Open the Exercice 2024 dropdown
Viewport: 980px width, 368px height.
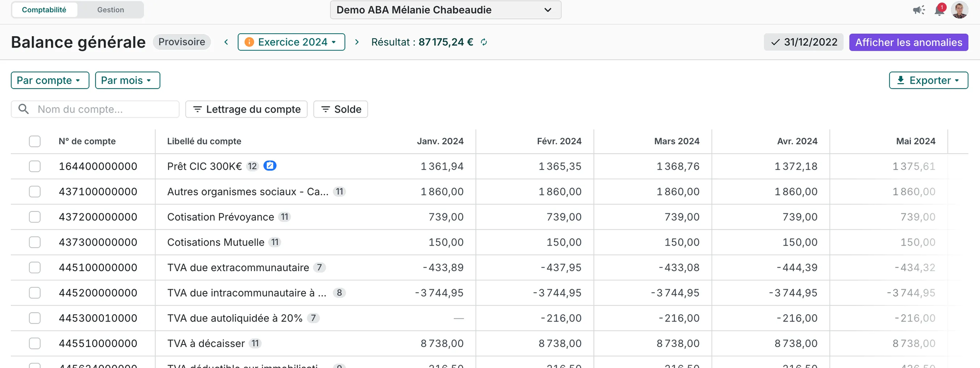[292, 42]
